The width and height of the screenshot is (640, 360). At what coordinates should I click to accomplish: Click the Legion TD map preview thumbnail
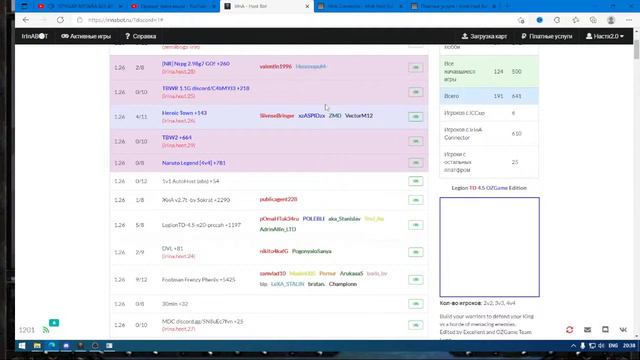coord(489,247)
